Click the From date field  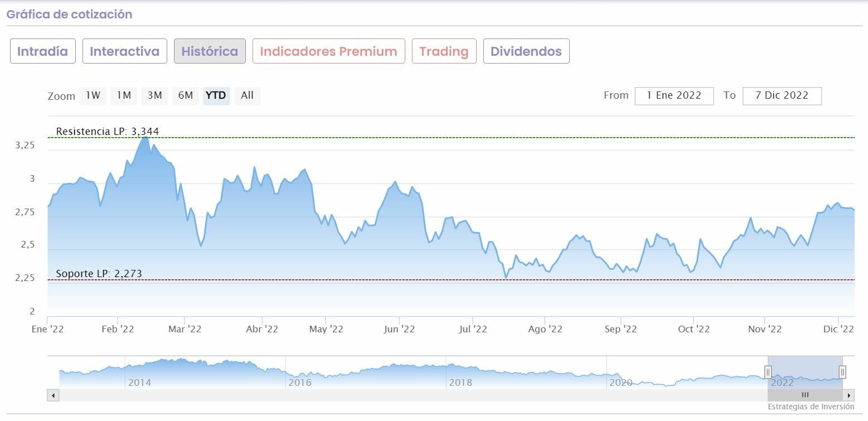point(674,95)
